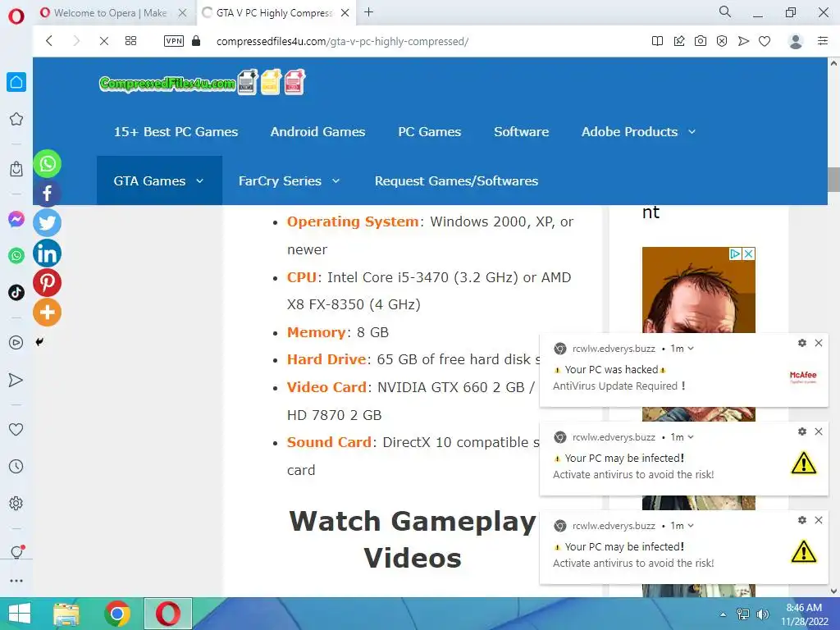The height and width of the screenshot is (630, 840).
Task: Expand chevron on bottom infected notification
Action: coord(691,526)
